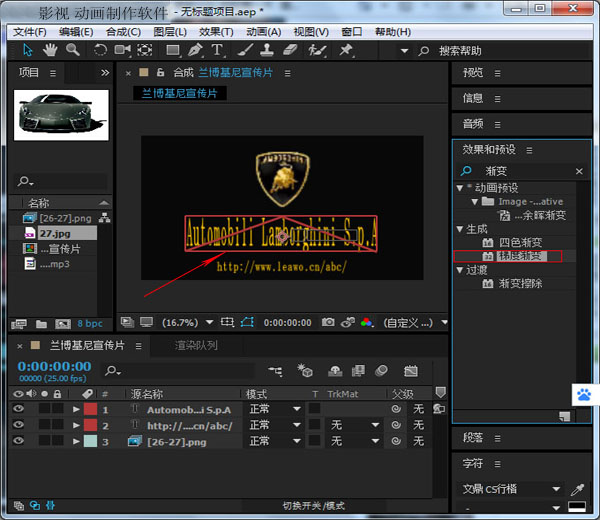Hide layer 3 [26-27].png
600x520 pixels.
(x=18, y=441)
